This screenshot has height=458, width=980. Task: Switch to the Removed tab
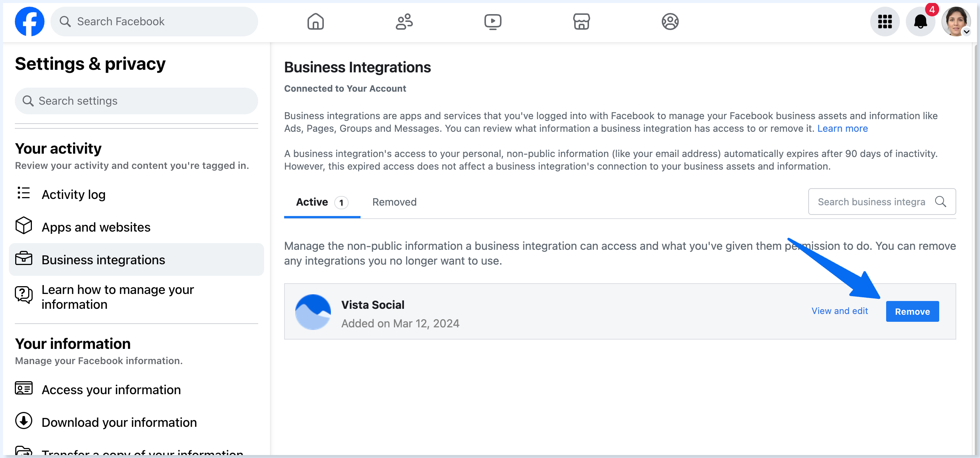[394, 202]
